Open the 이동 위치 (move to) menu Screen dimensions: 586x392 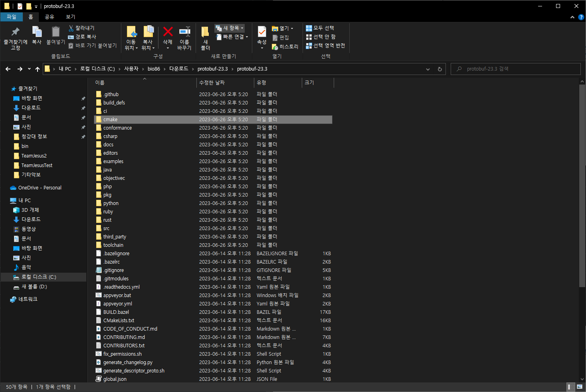[x=131, y=38]
